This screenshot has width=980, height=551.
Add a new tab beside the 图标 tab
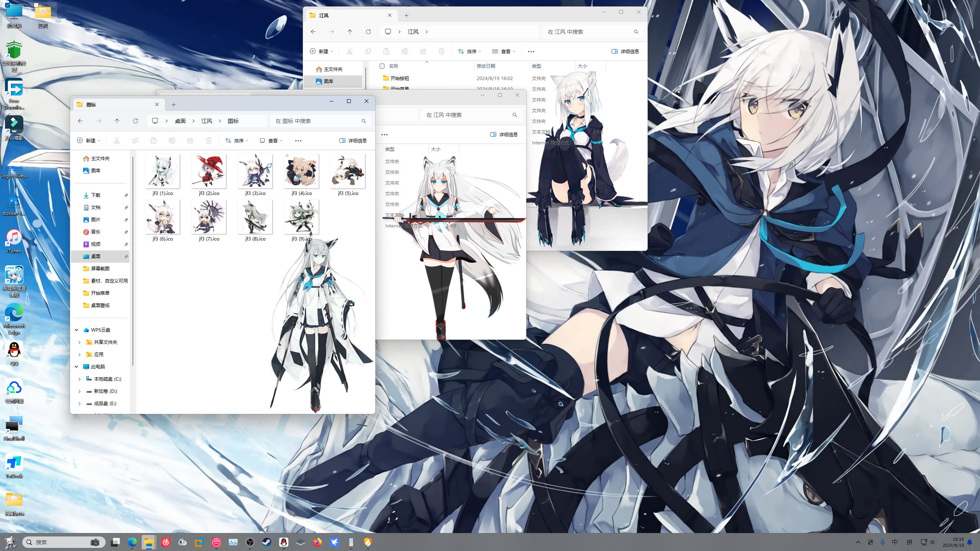(173, 105)
